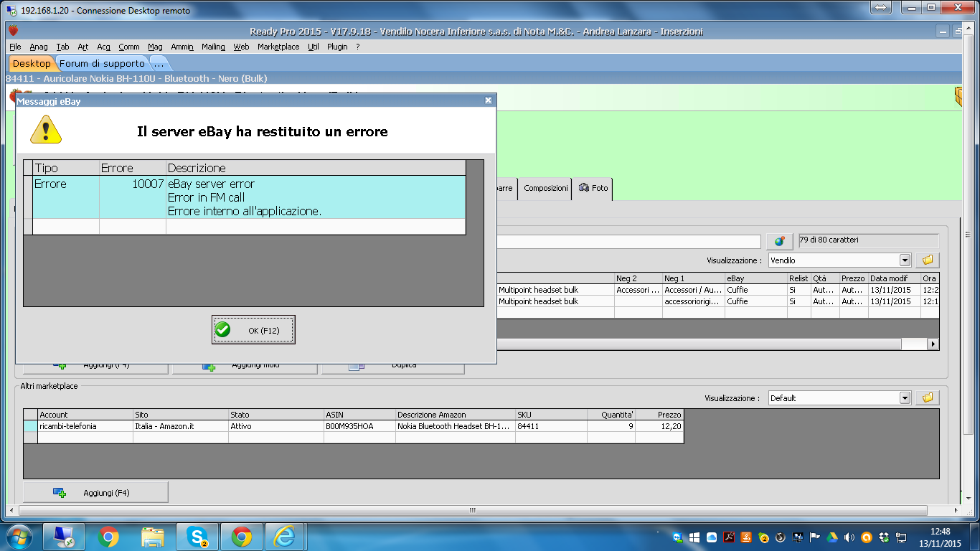Open the Plugin menu
980x551 pixels.
coord(337,47)
